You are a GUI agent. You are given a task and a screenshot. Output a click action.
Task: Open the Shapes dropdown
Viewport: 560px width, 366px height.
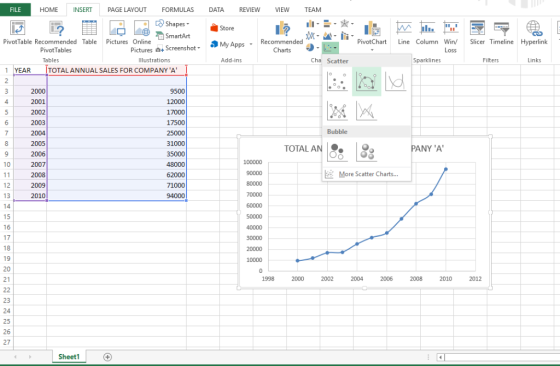pos(172,24)
